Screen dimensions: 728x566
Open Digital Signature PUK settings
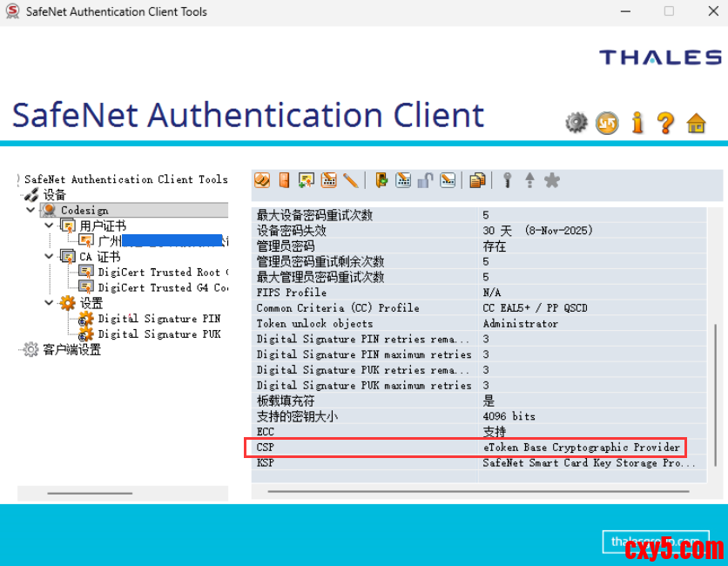[x=159, y=334]
